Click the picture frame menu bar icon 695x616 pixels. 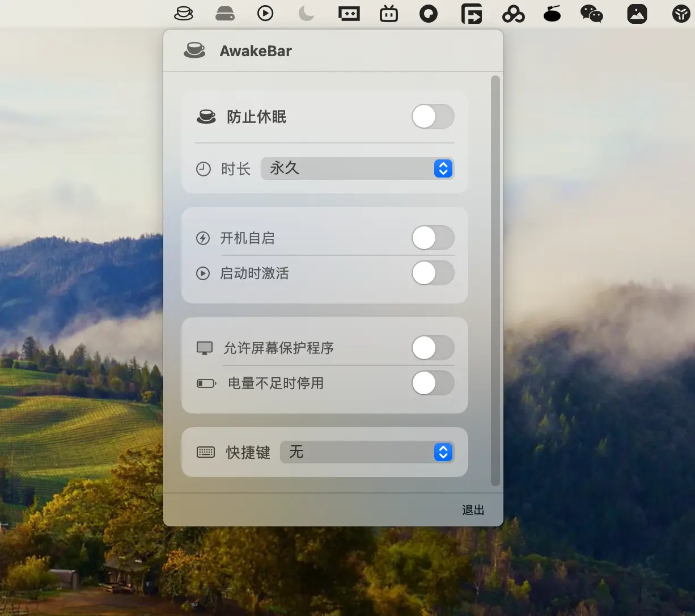point(637,14)
